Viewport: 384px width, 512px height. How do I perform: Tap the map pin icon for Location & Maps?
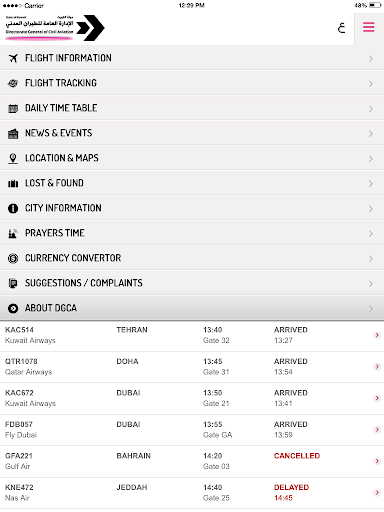tap(13, 158)
